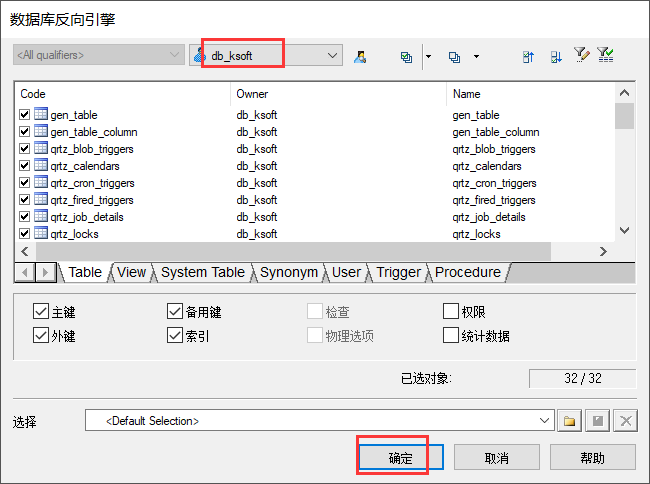The width and height of the screenshot is (650, 484).
Task: Click the Owner column header
Action: click(x=339, y=94)
